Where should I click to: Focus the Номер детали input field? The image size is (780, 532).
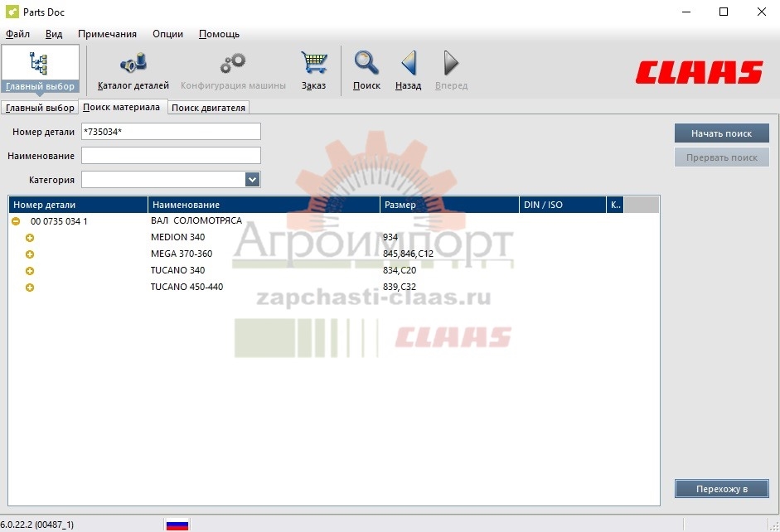click(x=171, y=131)
